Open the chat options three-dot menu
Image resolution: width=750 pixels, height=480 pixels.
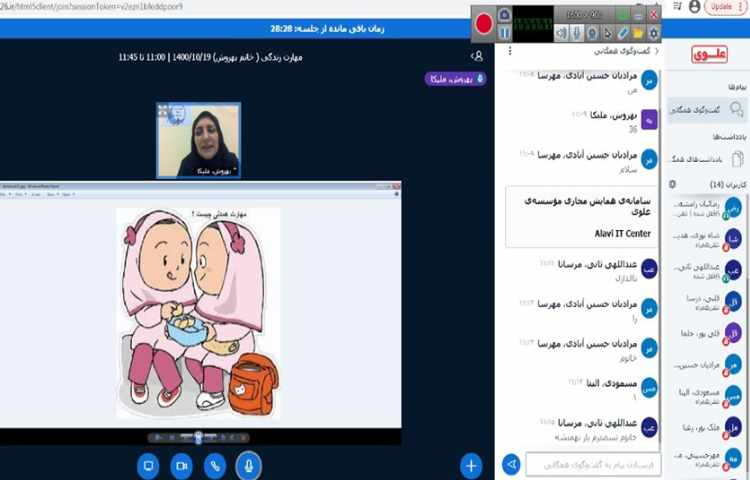pos(510,51)
